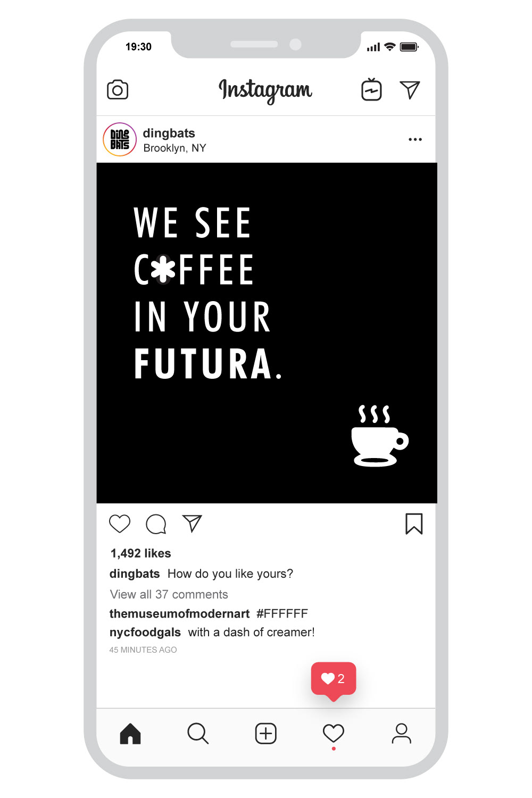Open Profile tab with person icon
This screenshot has height=798, width=532.
[402, 734]
